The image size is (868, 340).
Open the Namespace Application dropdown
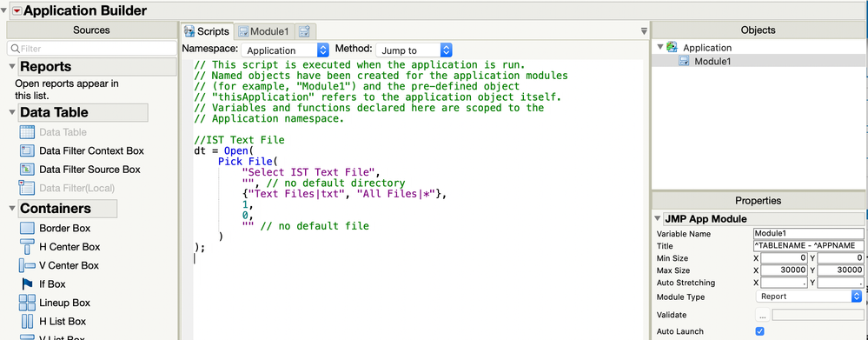285,50
